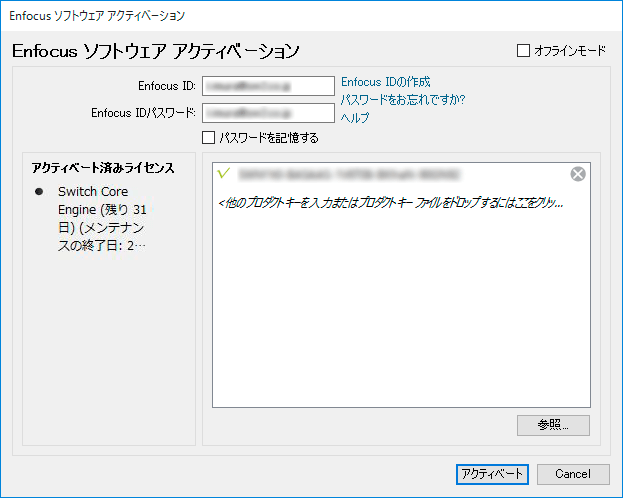Viewport: 623px width, 498px height.
Task: Click the アクティベート button
Action: point(492,474)
